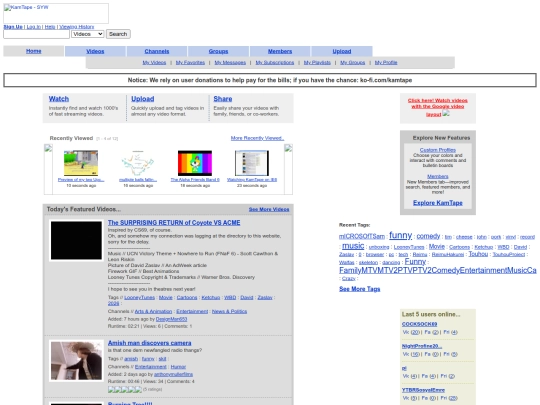The width and height of the screenshot is (540, 405).
Task: Open Coyote VS ACME video title
Action: pos(174,223)
